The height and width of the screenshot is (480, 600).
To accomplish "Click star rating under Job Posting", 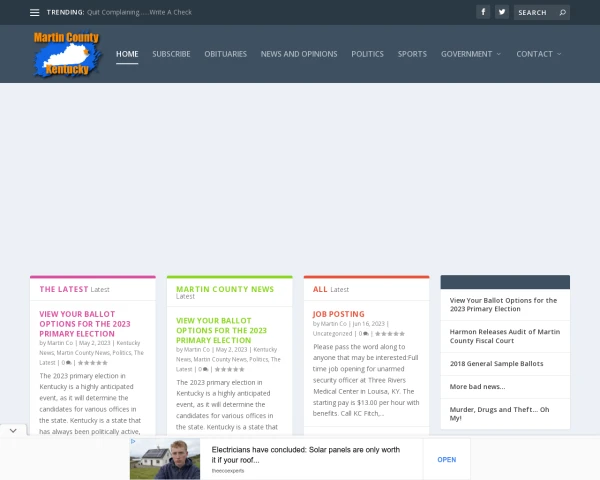I will tap(390, 334).
